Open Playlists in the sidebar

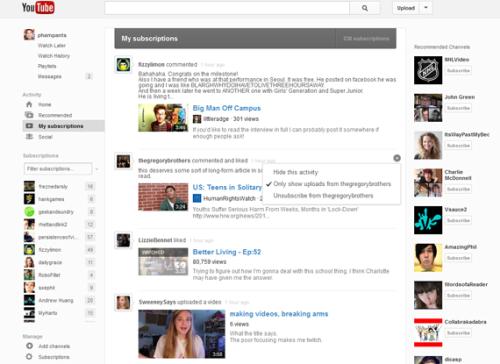[x=47, y=66]
